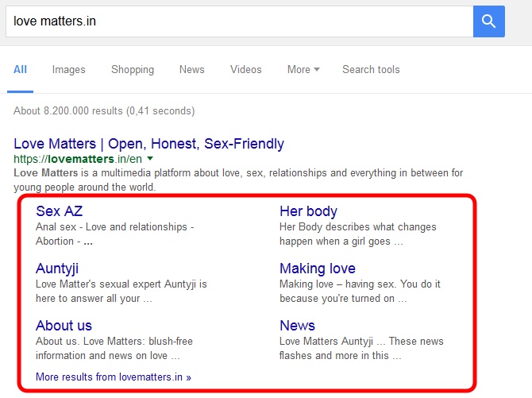
Task: Click snippet 'Love Matters Auntyji ... These news'
Action: coord(361,341)
